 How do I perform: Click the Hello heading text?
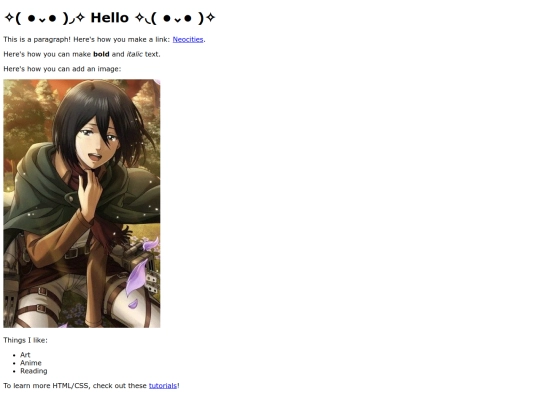110,18
